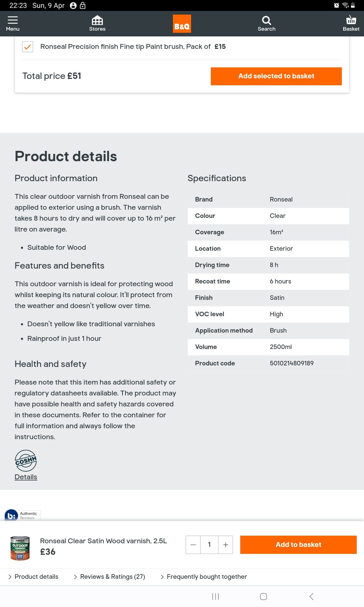The height and width of the screenshot is (607, 364).
Task: Tap the B&Q logo to go home
Action: click(x=182, y=24)
